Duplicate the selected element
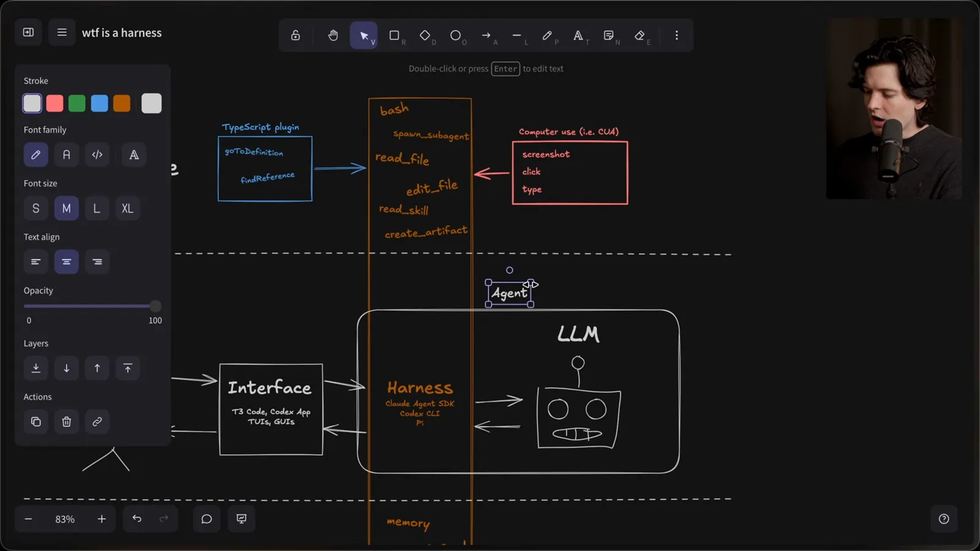Viewport: 980px width, 551px height. [x=36, y=422]
